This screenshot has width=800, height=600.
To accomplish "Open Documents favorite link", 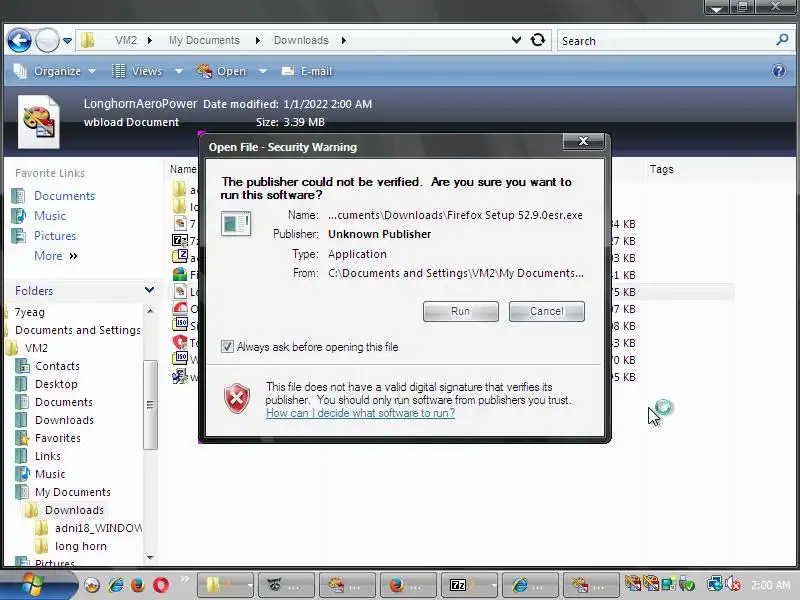I will click(x=64, y=196).
